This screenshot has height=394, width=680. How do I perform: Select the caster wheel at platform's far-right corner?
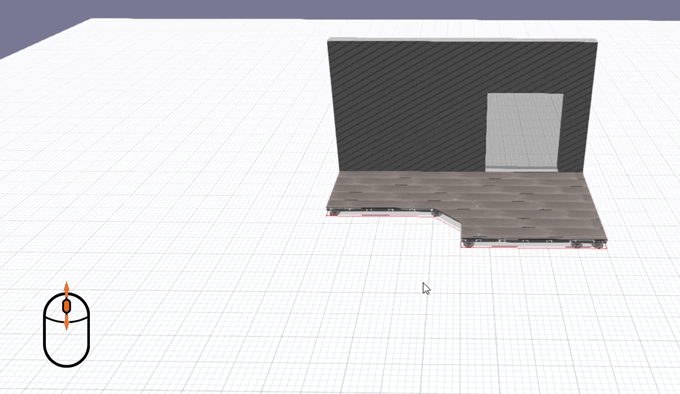pos(598,245)
